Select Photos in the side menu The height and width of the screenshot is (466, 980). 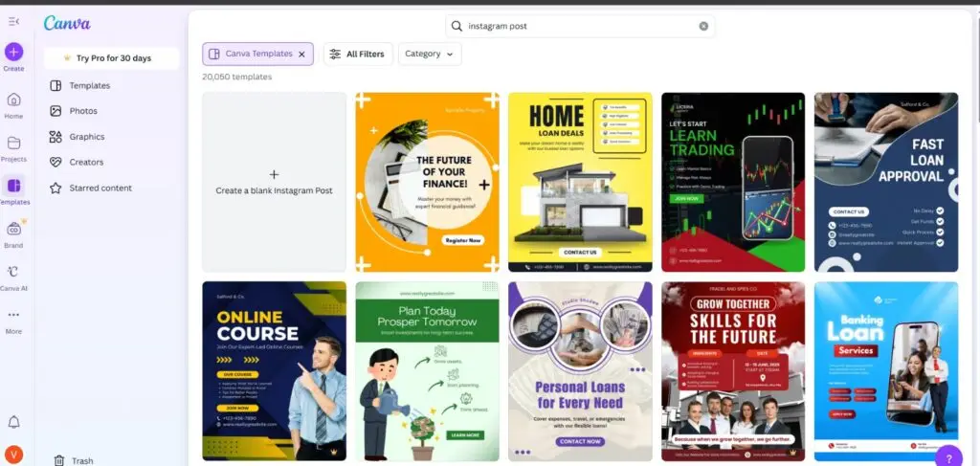(x=82, y=111)
